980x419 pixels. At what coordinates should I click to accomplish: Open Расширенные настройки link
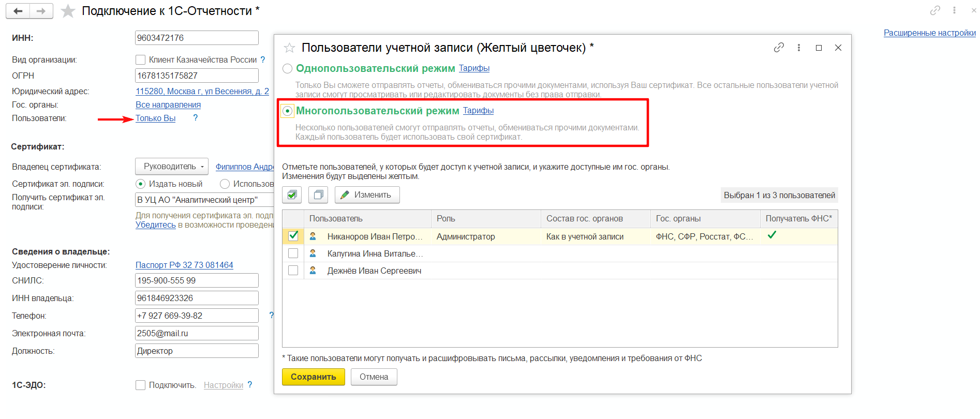point(930,33)
